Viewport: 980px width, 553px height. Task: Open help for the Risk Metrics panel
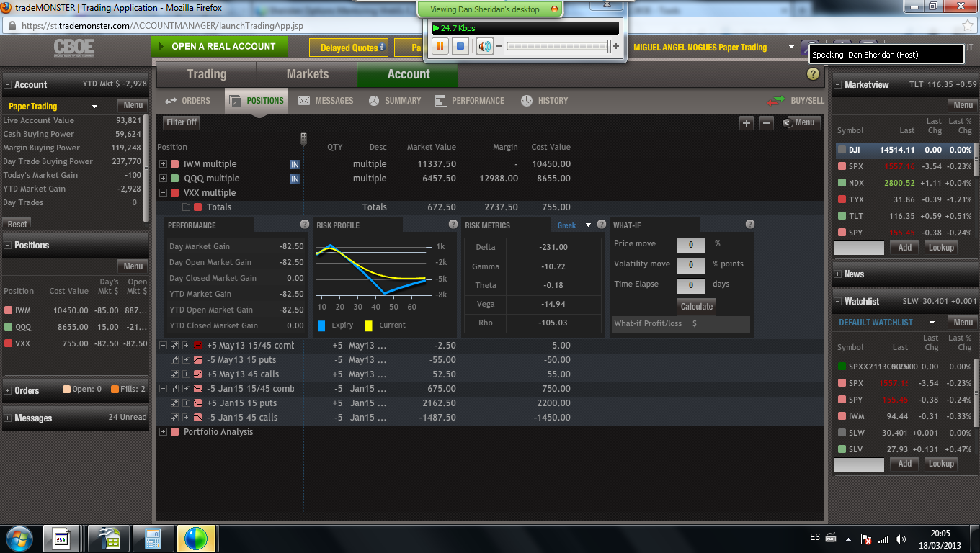point(602,225)
